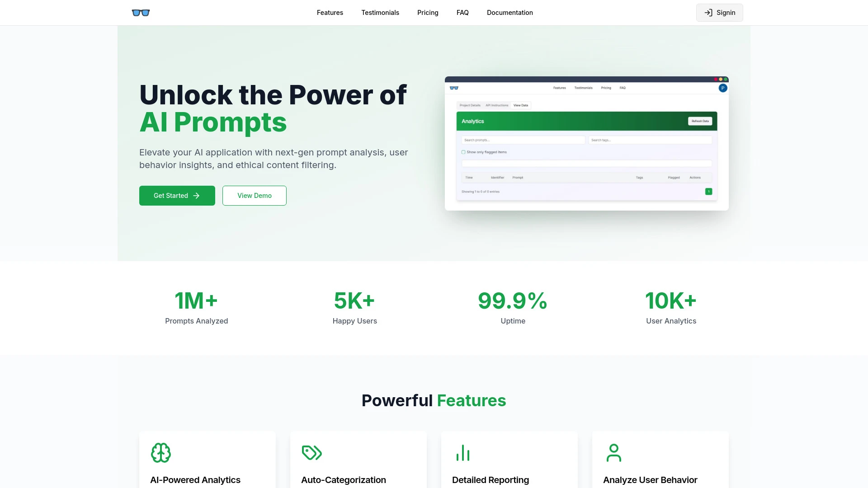The width and height of the screenshot is (868, 488).
Task: Click the View Demo button
Action: coord(254,196)
